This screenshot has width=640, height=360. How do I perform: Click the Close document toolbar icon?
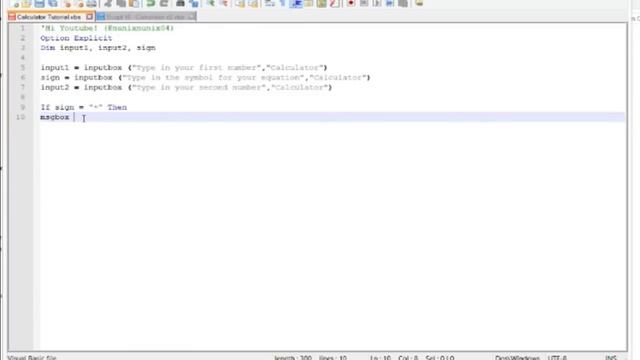(x=67, y=3)
